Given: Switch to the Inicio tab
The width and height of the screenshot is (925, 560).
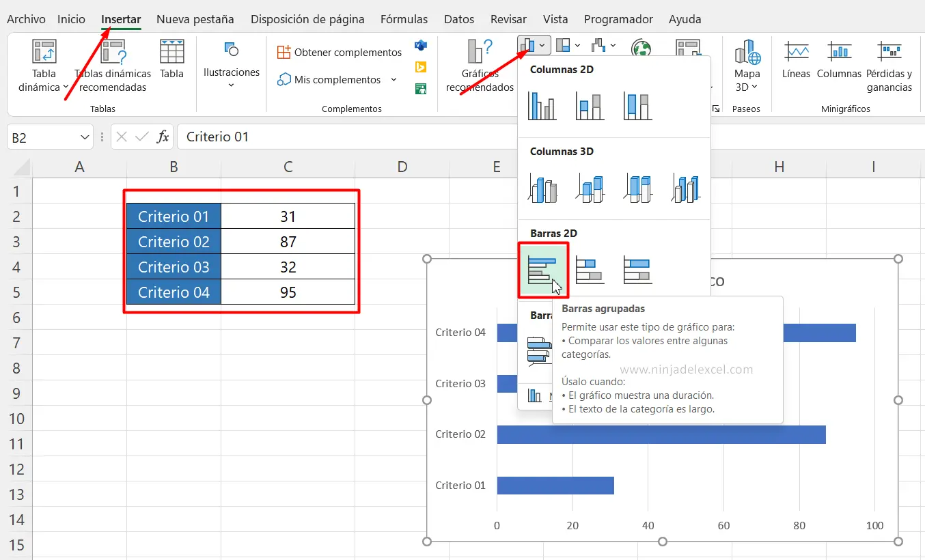Looking at the screenshot, I should click(72, 19).
